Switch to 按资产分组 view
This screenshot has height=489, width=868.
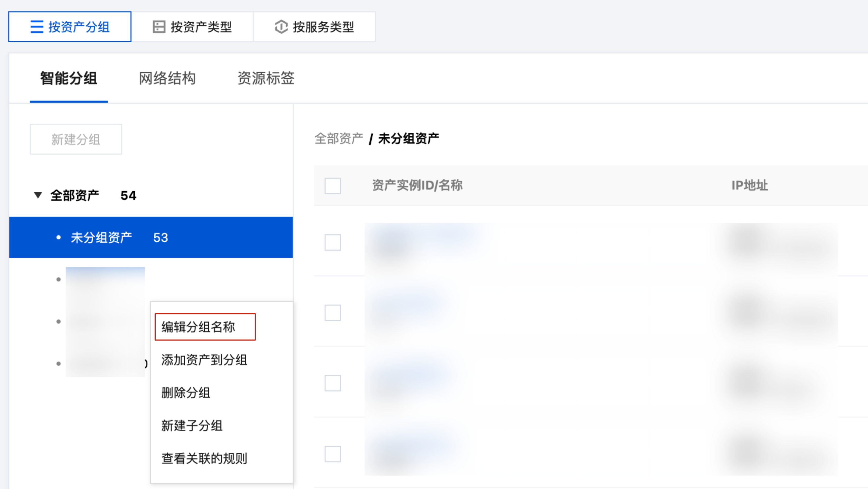coord(70,27)
